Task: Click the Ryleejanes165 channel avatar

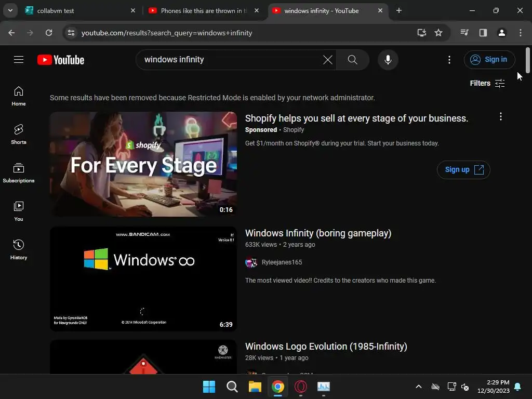Action: click(251, 262)
